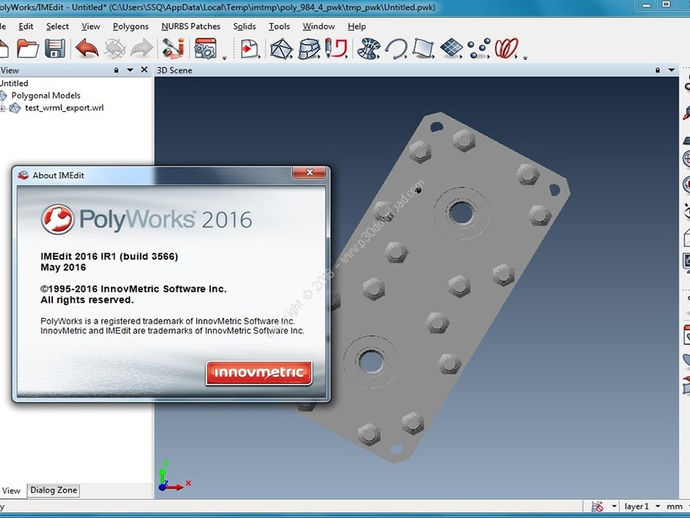Click the solid cylinder model toolbar icon
Screen dimensions: 690x518
click(309, 48)
